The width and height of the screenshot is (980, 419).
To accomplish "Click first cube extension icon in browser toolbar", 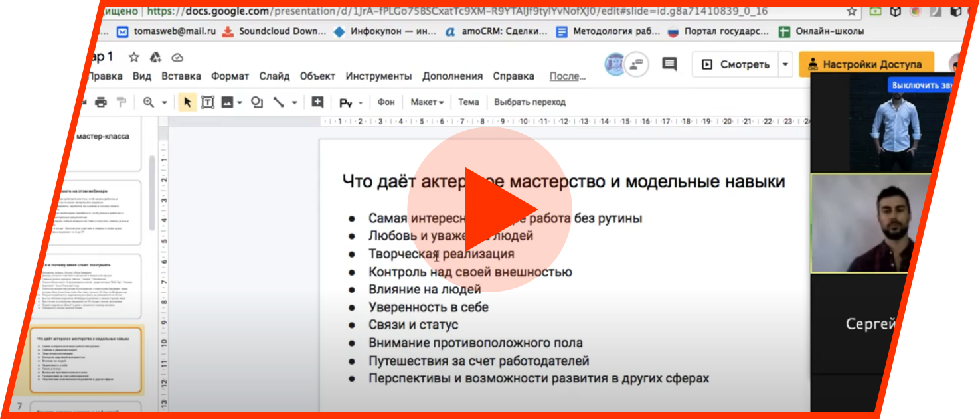I will point(895,11).
